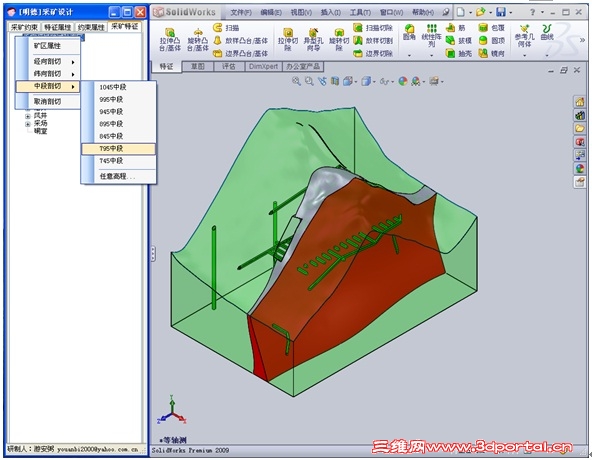
Task: Select the 镜向 mirror tool
Action: point(492,53)
